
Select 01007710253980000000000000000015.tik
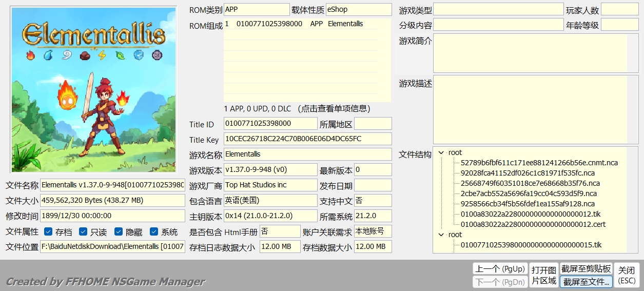tap(531, 245)
